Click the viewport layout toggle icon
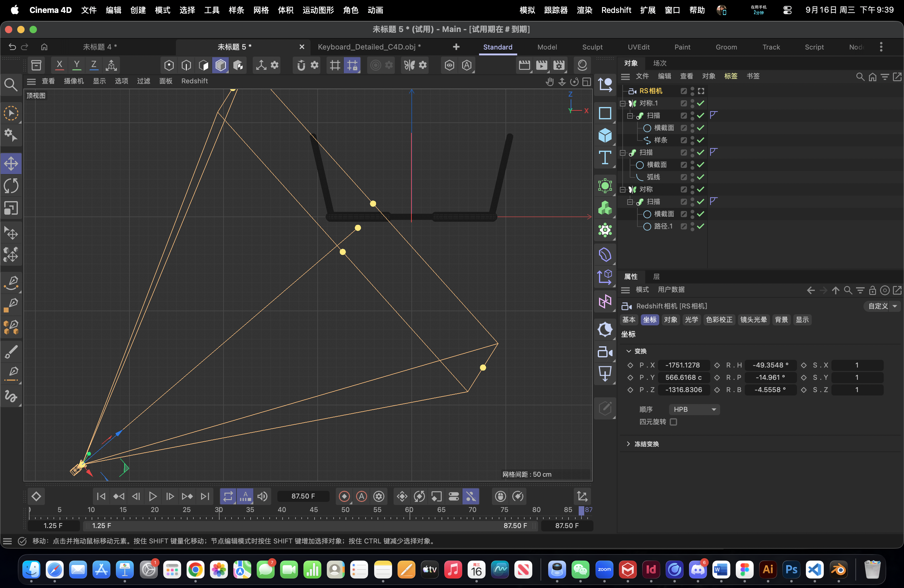 pos(587,81)
